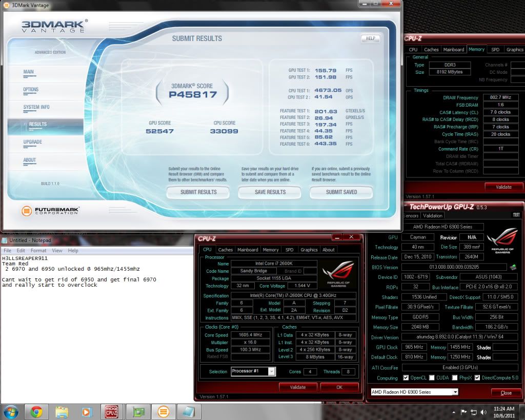Click SUBMIT SAVED button
The image size is (525, 420).
pos(341,192)
